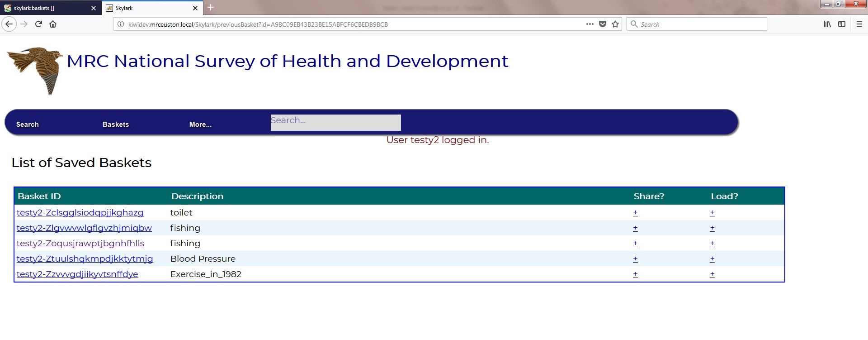Click the User testy2 logged in message
The image size is (868, 340).
[x=438, y=140]
